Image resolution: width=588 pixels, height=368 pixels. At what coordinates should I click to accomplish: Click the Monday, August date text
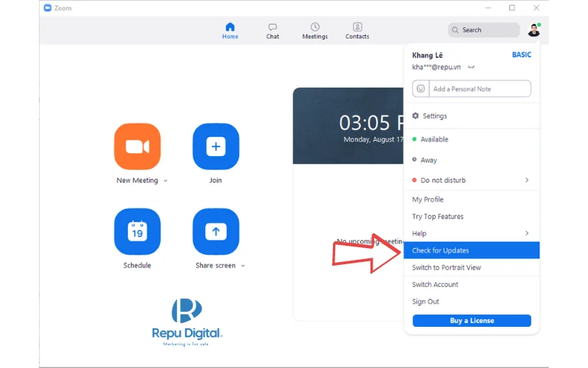tap(373, 139)
